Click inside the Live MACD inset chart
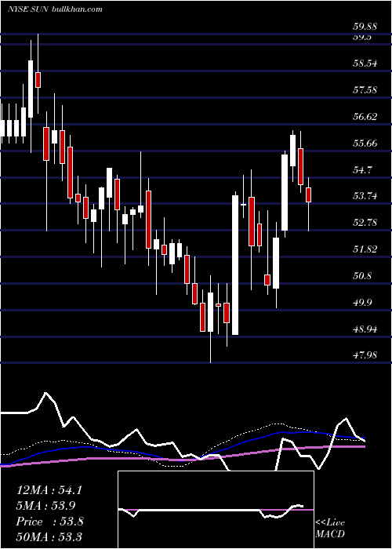Image resolution: width=392 pixels, height=549 pixels. tap(216, 510)
